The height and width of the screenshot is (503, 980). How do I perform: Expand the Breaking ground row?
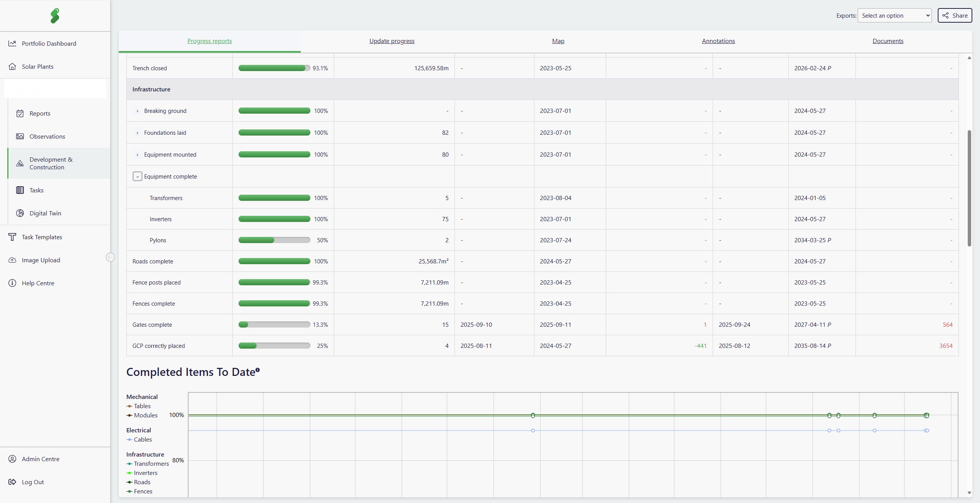(x=138, y=111)
